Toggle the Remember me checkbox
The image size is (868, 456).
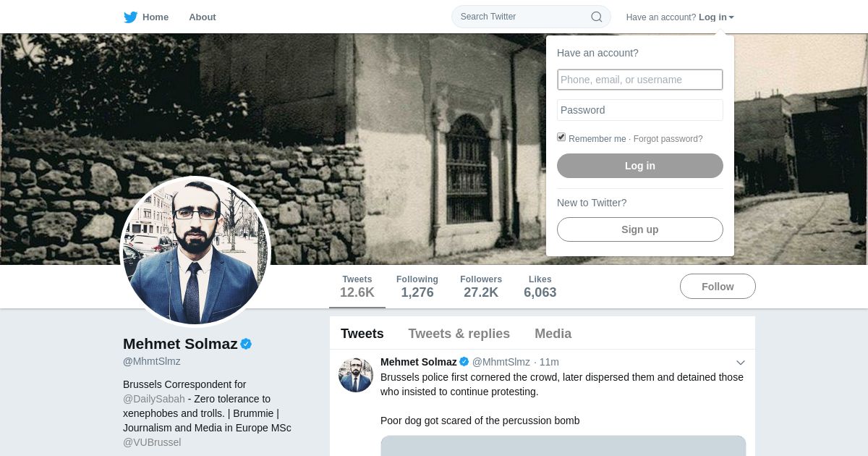coord(561,138)
